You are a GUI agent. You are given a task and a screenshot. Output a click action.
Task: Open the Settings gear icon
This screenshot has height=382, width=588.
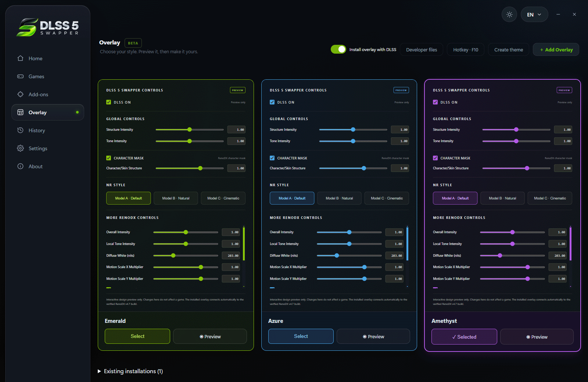(21, 148)
